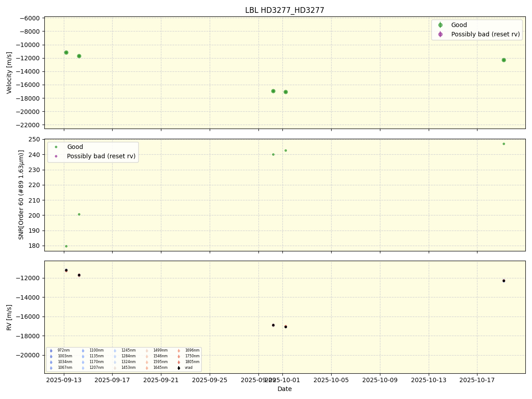Click the 2025-09-13 date tick label

[64, 380]
